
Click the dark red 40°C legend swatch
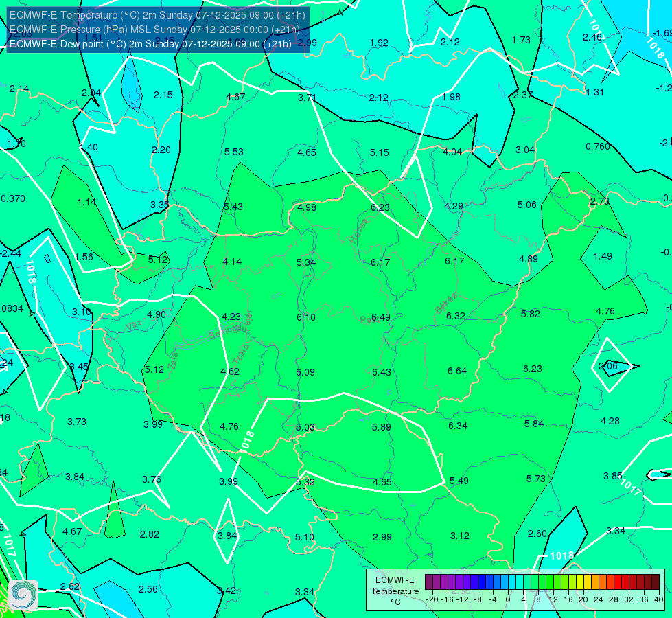656,582
